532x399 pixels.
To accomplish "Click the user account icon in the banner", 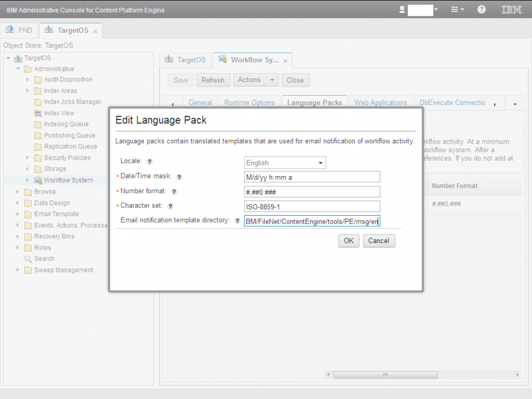I will (402, 10).
